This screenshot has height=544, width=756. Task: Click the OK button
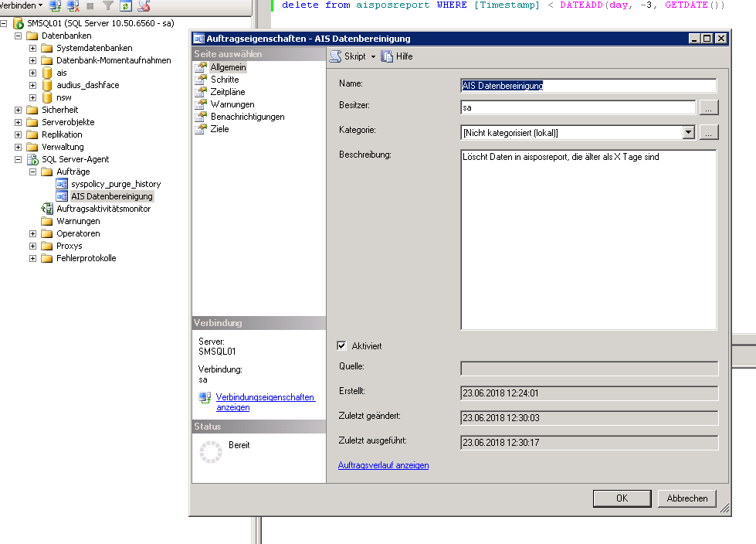pyautogui.click(x=622, y=498)
